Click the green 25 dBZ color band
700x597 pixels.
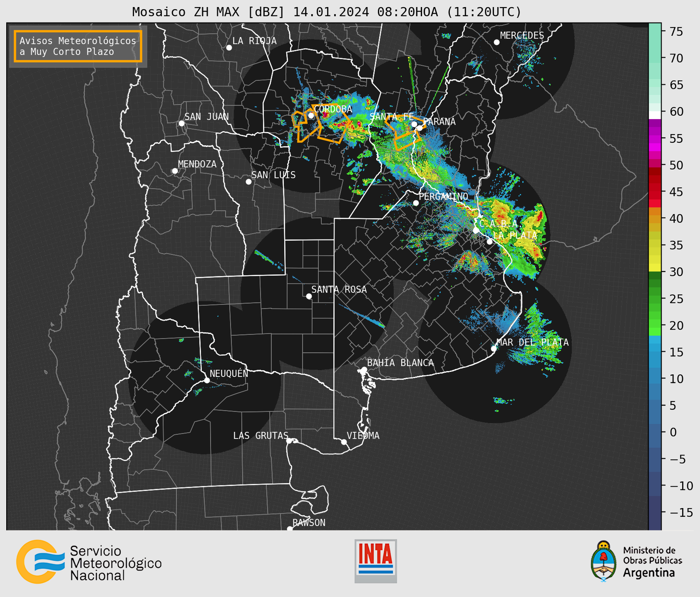tap(655, 299)
